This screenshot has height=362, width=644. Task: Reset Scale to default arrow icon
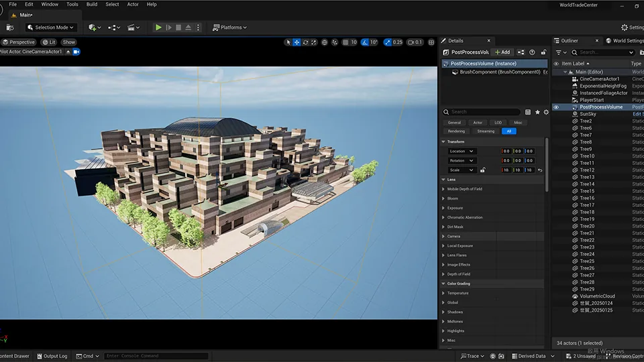tap(540, 170)
